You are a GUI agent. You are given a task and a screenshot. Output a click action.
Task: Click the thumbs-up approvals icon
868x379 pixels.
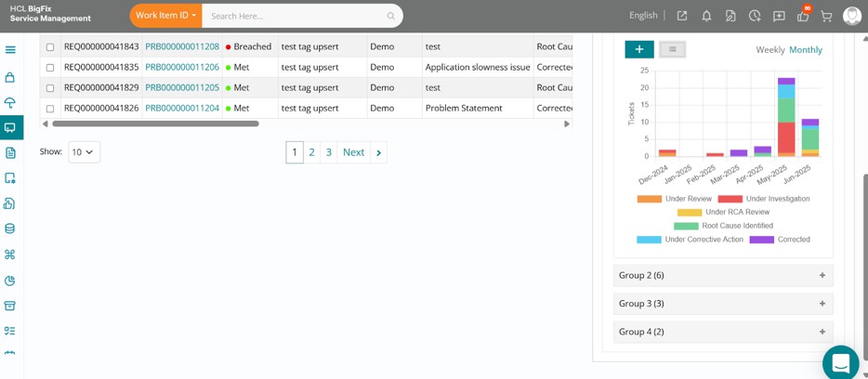[803, 16]
